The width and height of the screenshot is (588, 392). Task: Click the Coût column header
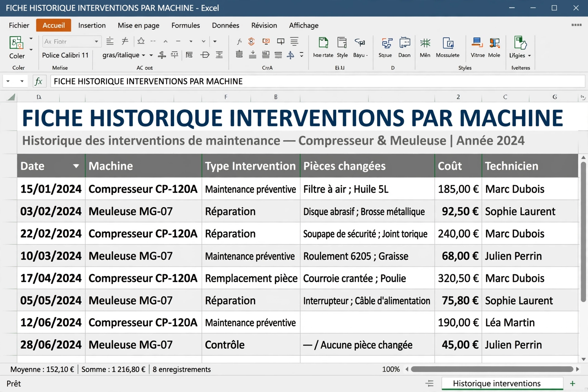click(x=458, y=166)
